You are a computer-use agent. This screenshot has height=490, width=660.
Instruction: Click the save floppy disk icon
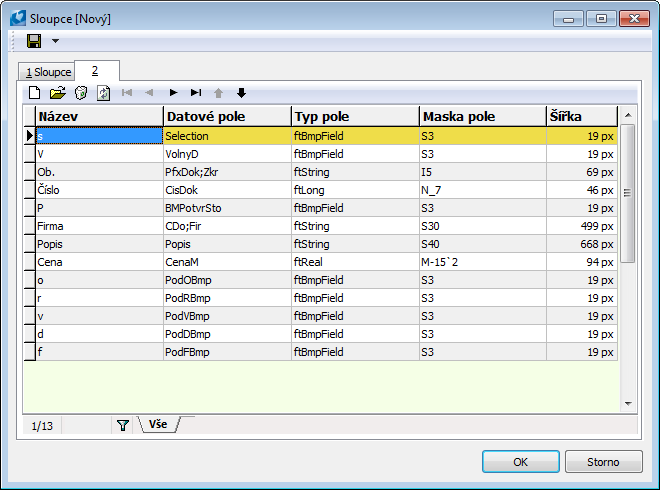pos(34,41)
